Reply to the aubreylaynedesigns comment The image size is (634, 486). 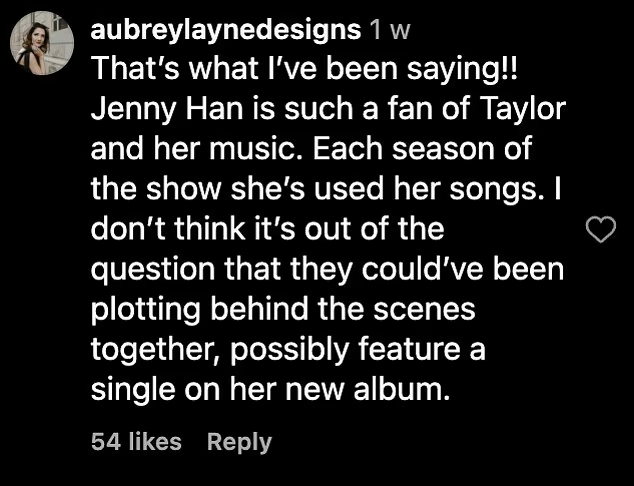239,441
